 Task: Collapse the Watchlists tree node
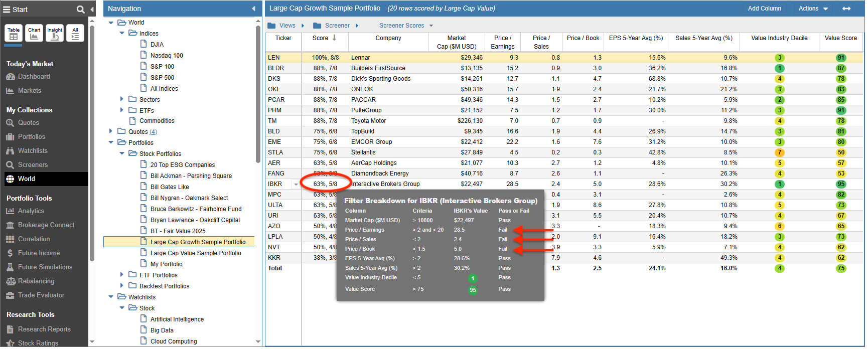111,297
